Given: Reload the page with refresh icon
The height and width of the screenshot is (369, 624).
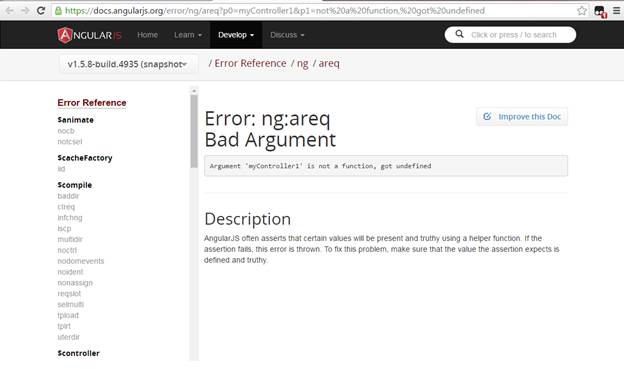Looking at the screenshot, I should [x=41, y=11].
